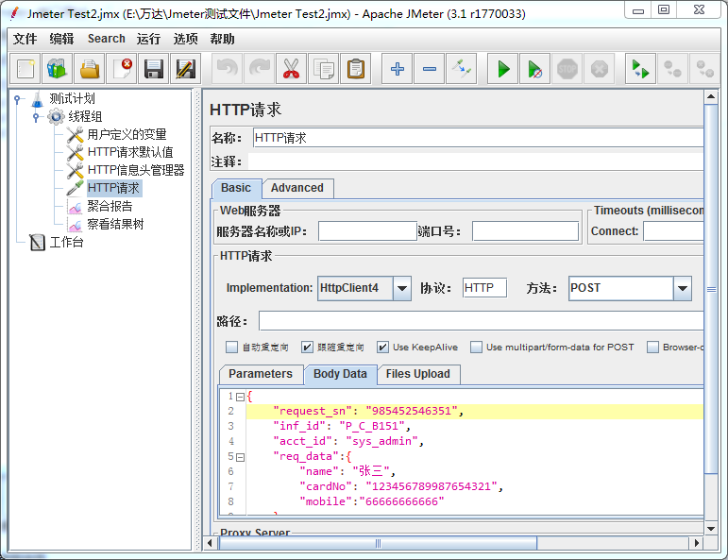Open the 运行 menu

148,39
